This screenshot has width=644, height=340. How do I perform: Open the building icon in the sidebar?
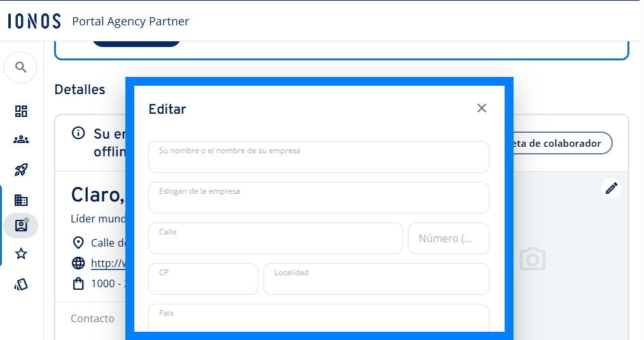pyautogui.click(x=21, y=200)
